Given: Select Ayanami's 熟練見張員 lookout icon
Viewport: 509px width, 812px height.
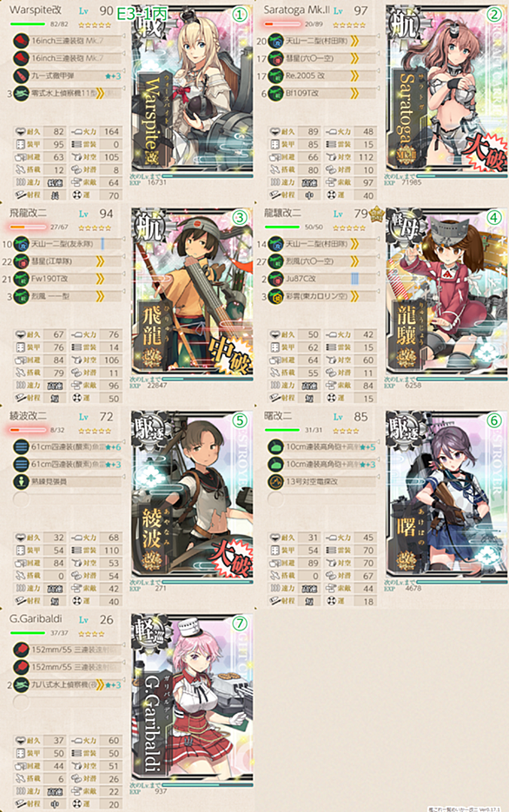Looking at the screenshot, I should click(x=21, y=482).
